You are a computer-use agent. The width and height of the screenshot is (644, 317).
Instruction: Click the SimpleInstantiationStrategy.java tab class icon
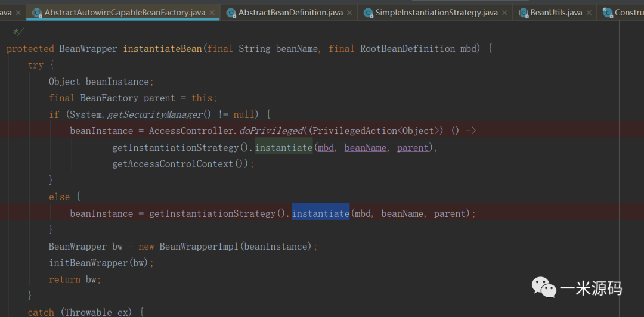(x=368, y=13)
